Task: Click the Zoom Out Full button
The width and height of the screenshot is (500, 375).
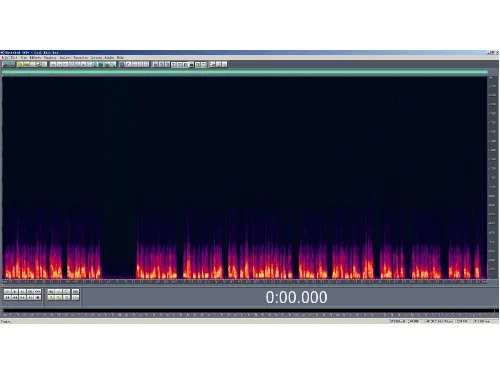Action: 66,292
